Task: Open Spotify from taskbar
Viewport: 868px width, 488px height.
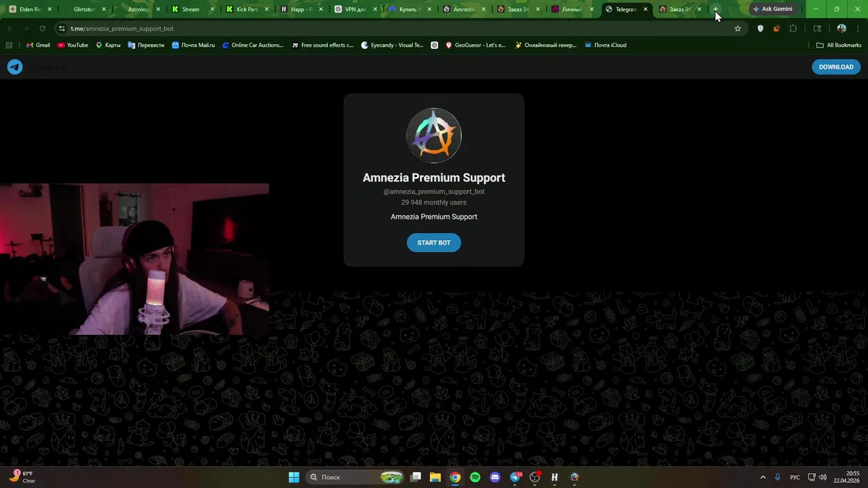Action: click(x=475, y=477)
